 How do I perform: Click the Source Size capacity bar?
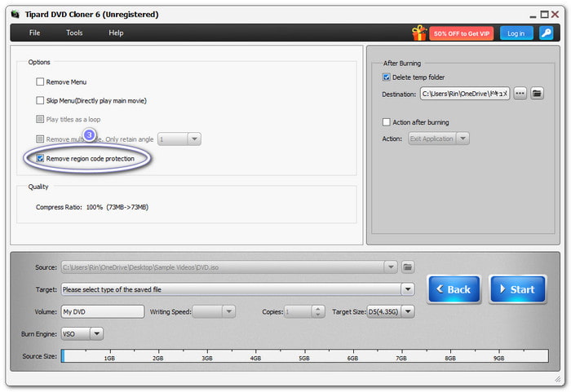[x=304, y=355]
